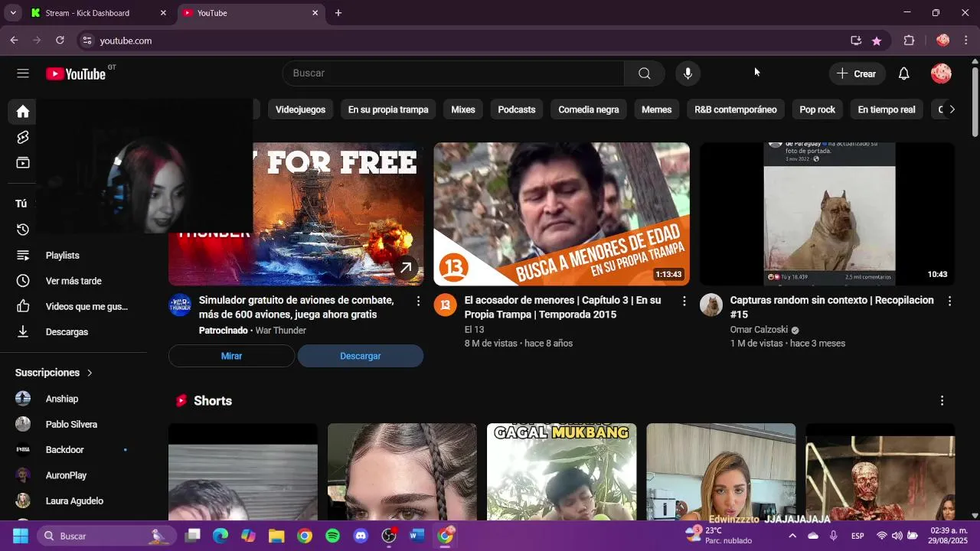The width and height of the screenshot is (980, 551).
Task: Go back with the browser back arrow
Action: (15, 41)
